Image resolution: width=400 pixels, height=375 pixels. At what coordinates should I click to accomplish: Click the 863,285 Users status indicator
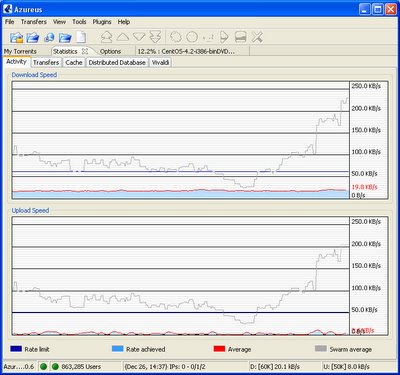click(81, 367)
